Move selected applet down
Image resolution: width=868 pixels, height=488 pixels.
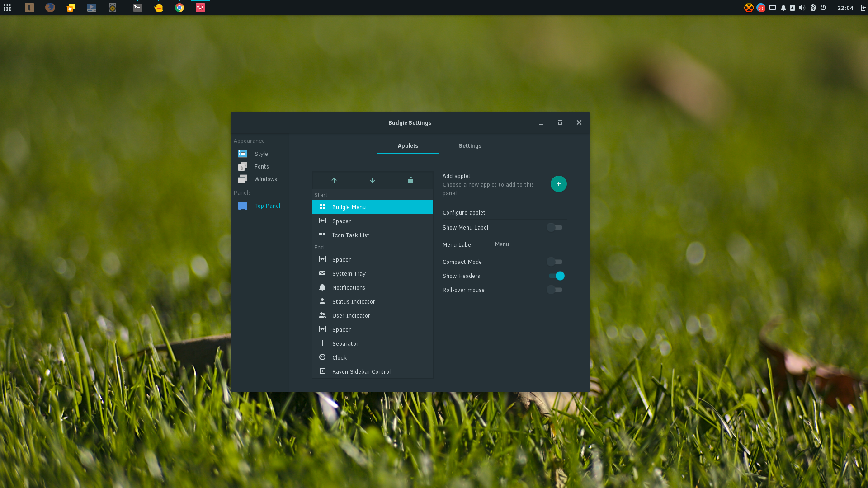coord(373,180)
